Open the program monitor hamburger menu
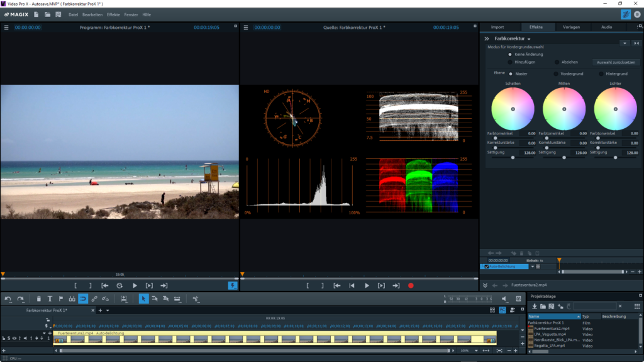 [x=6, y=28]
